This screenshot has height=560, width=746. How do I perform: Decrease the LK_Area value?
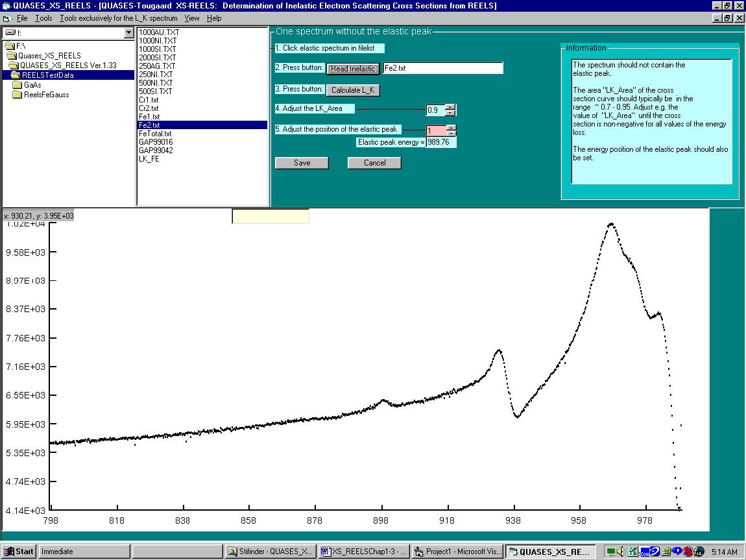451,113
